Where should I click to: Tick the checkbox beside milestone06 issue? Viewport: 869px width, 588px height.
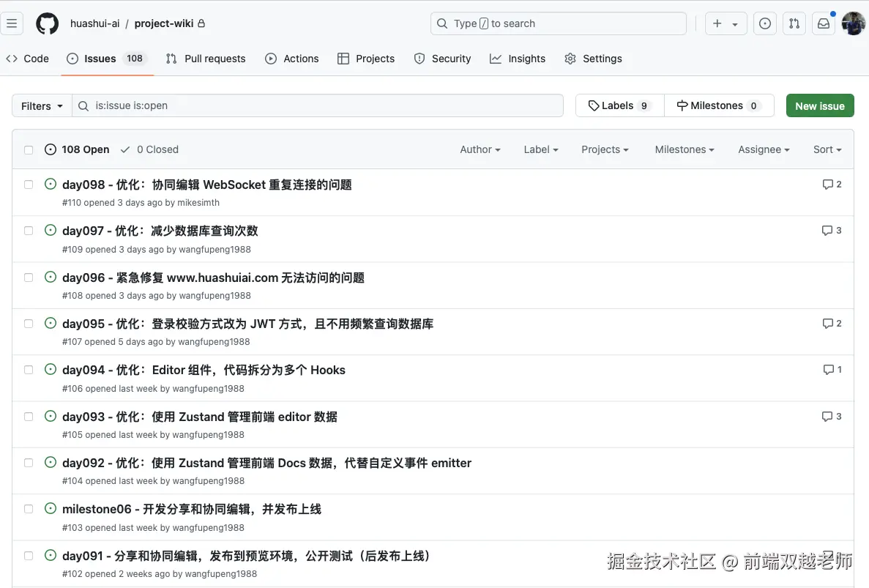pyautogui.click(x=28, y=508)
